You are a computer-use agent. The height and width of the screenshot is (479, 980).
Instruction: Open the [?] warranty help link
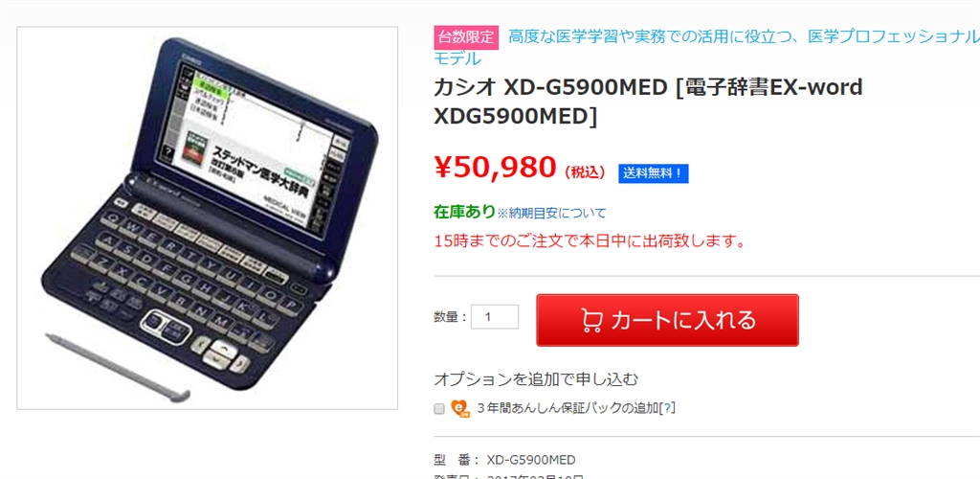(667, 408)
